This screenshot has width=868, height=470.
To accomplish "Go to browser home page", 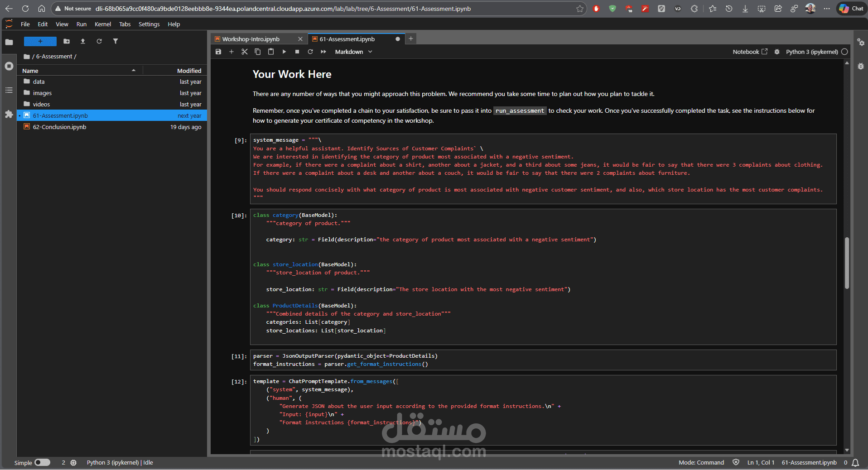I will pyautogui.click(x=42, y=9).
